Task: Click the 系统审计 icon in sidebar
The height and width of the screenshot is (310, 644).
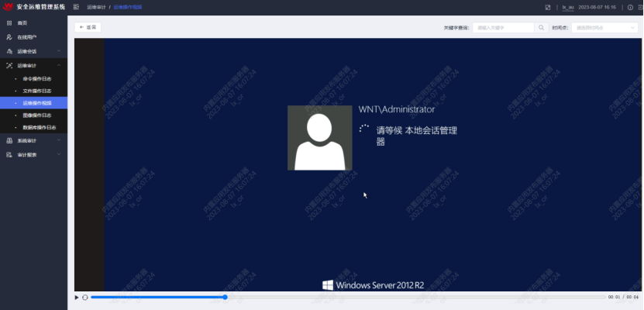Action: tap(9, 140)
